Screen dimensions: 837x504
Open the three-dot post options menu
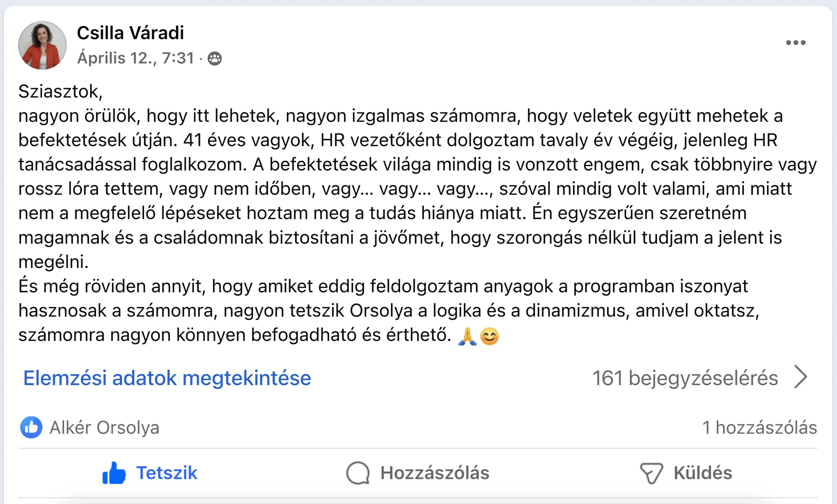coord(795,43)
